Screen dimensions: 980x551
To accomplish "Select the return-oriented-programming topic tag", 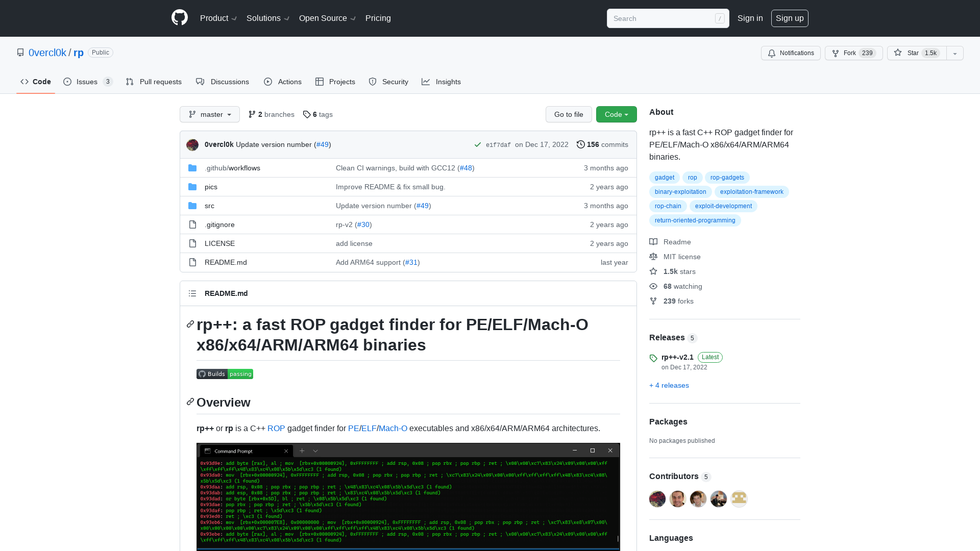I will 695,220.
